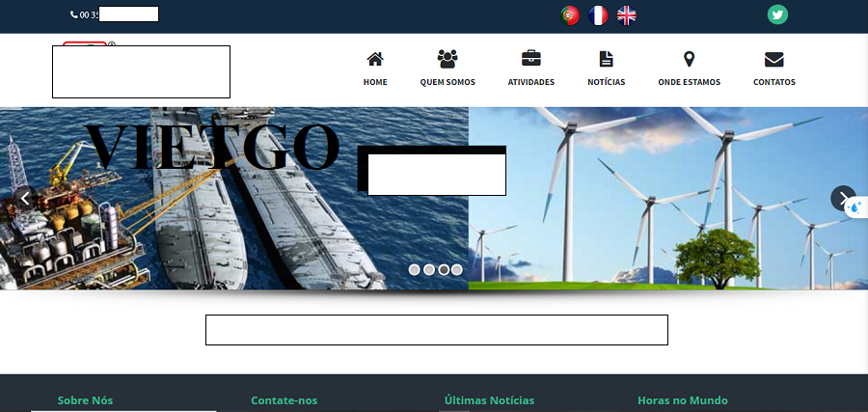The width and height of the screenshot is (868, 412).
Task: Click the water drop widget at right edge
Action: click(x=857, y=207)
